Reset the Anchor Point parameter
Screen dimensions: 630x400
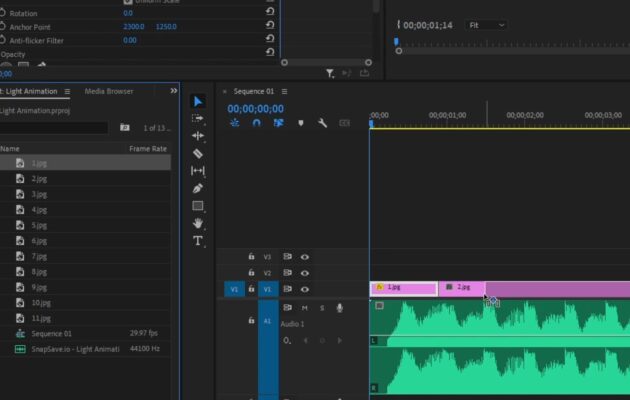pos(270,26)
